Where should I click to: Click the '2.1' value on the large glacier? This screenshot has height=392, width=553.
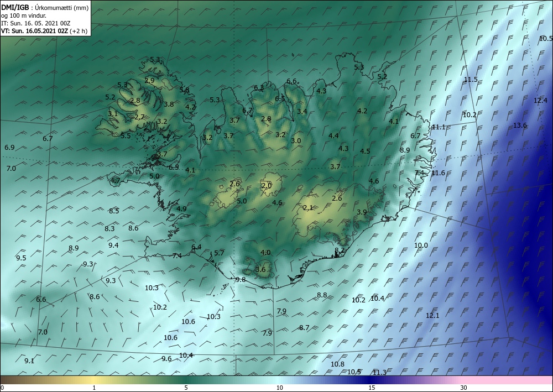308,208
